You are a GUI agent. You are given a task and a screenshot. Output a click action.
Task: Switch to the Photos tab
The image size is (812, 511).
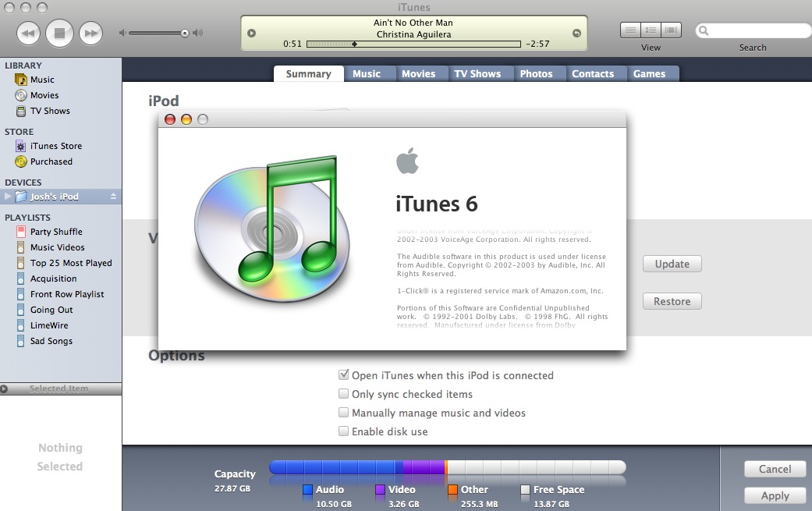(x=536, y=73)
